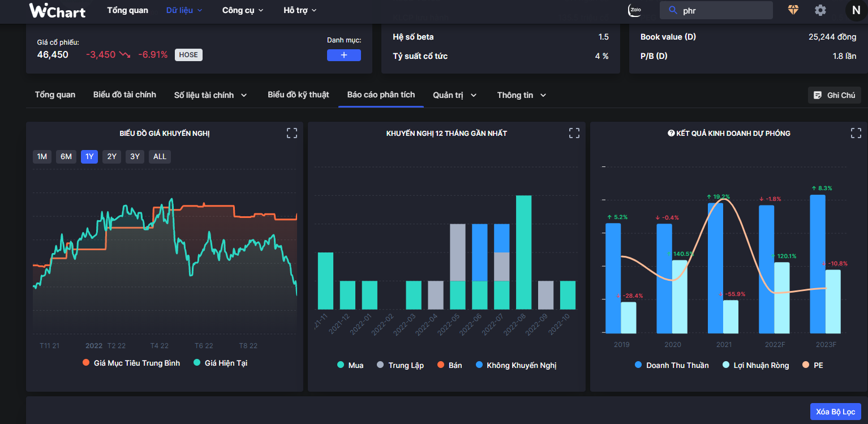
Task: Select the 6M time range
Action: pyautogui.click(x=66, y=156)
